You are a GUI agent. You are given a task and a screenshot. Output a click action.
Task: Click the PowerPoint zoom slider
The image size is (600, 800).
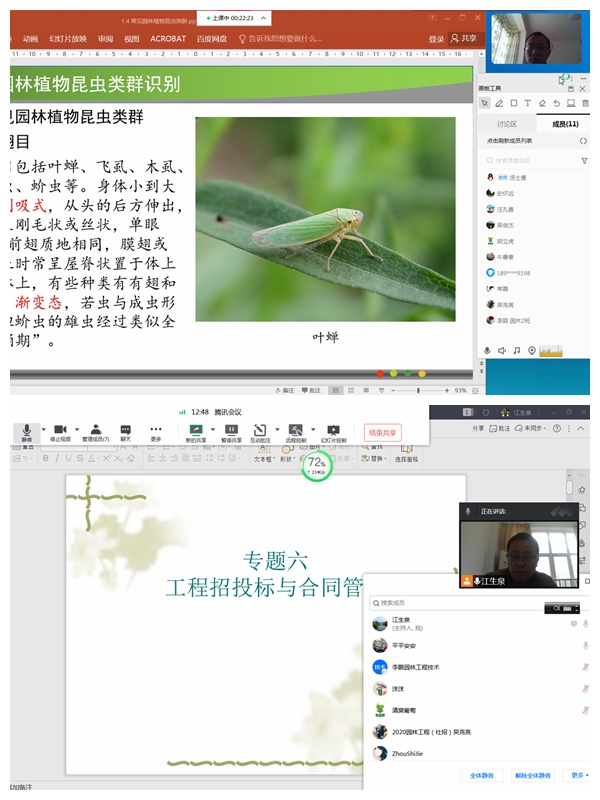(x=420, y=390)
